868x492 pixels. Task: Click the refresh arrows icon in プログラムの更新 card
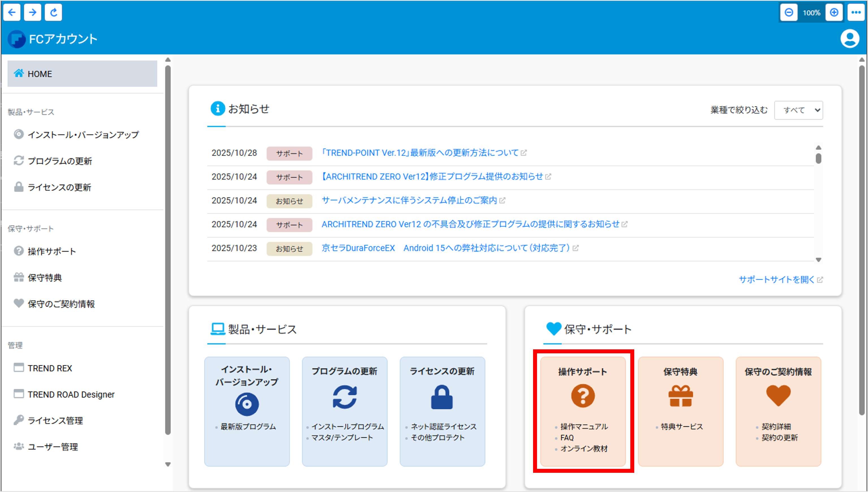click(x=345, y=397)
